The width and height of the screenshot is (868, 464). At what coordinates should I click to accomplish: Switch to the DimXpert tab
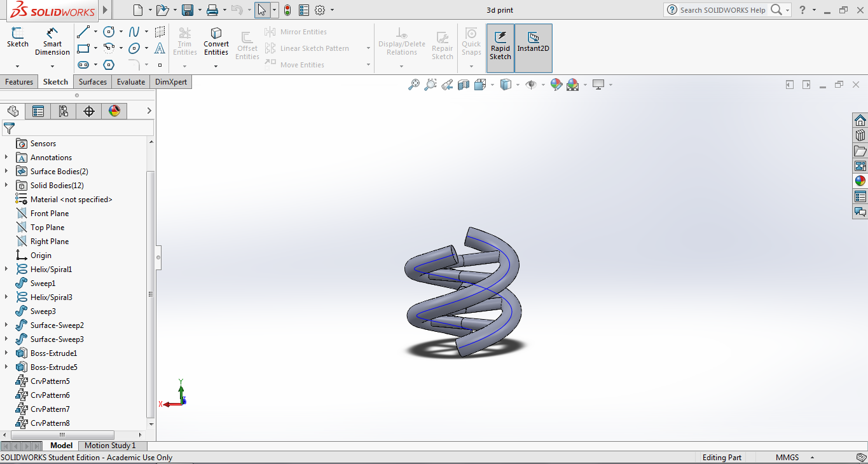coord(170,82)
